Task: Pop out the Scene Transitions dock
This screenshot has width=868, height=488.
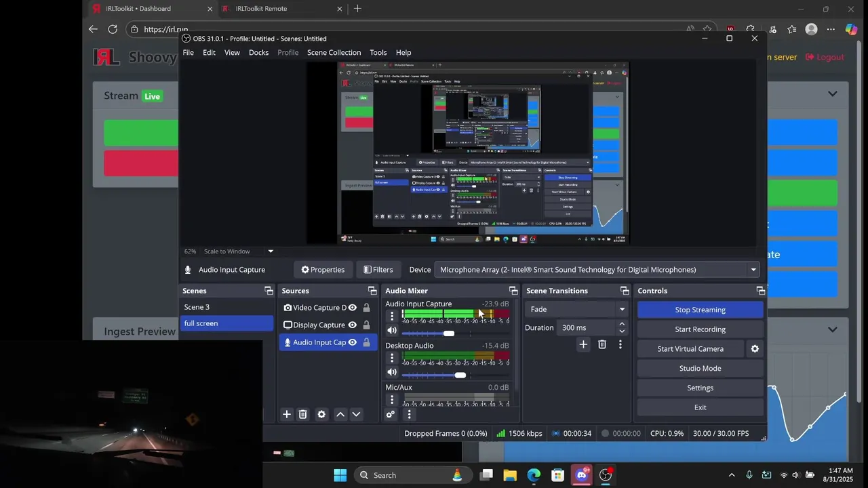Action: 625,291
